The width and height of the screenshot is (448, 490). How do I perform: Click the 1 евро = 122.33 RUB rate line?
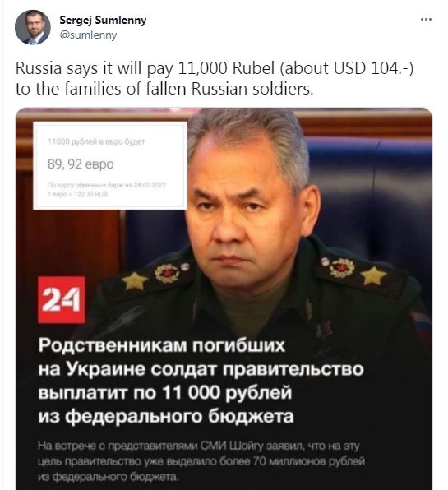(x=77, y=194)
